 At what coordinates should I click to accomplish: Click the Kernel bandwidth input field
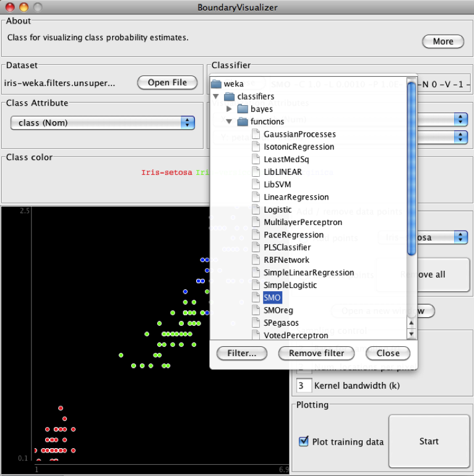click(x=303, y=386)
